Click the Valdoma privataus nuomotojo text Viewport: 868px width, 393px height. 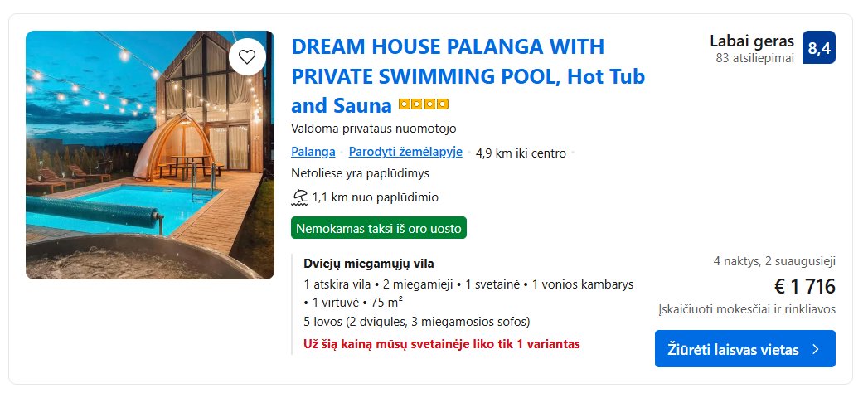pyautogui.click(x=374, y=129)
